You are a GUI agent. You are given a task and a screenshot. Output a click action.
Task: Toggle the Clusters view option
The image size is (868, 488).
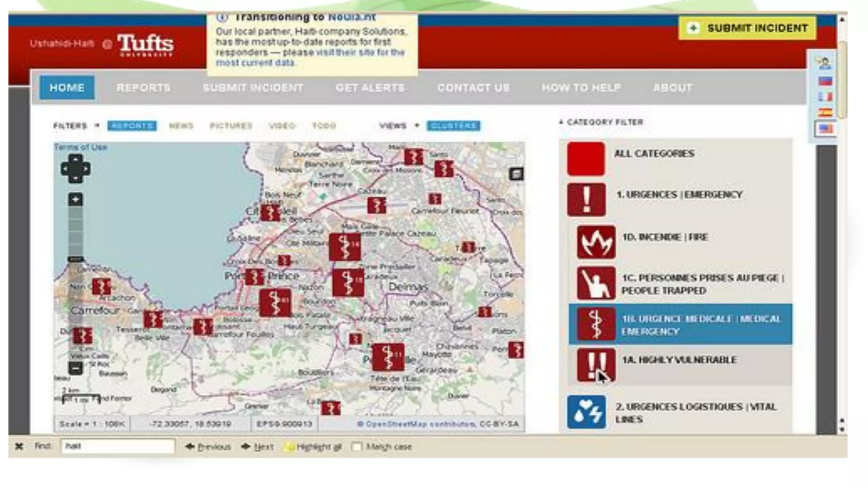pos(453,126)
